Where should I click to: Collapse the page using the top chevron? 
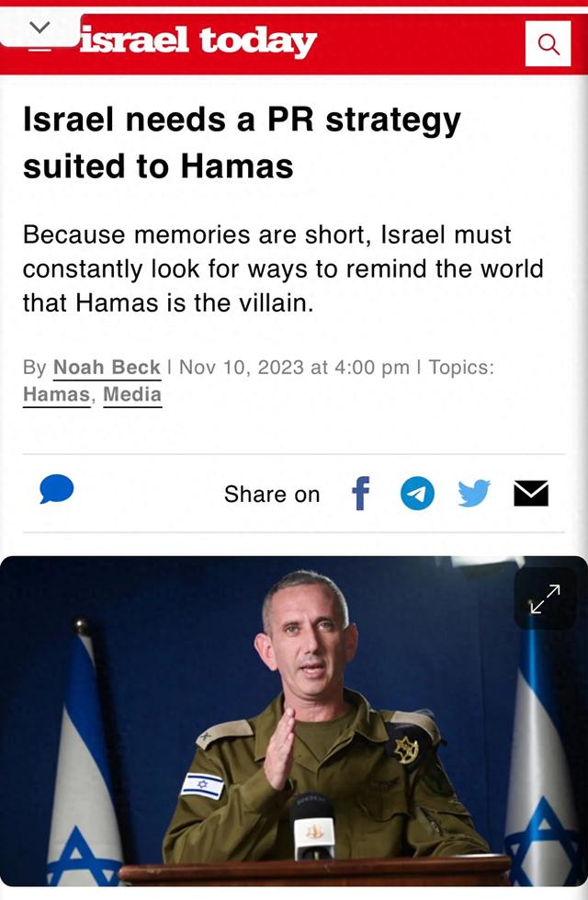[40, 27]
